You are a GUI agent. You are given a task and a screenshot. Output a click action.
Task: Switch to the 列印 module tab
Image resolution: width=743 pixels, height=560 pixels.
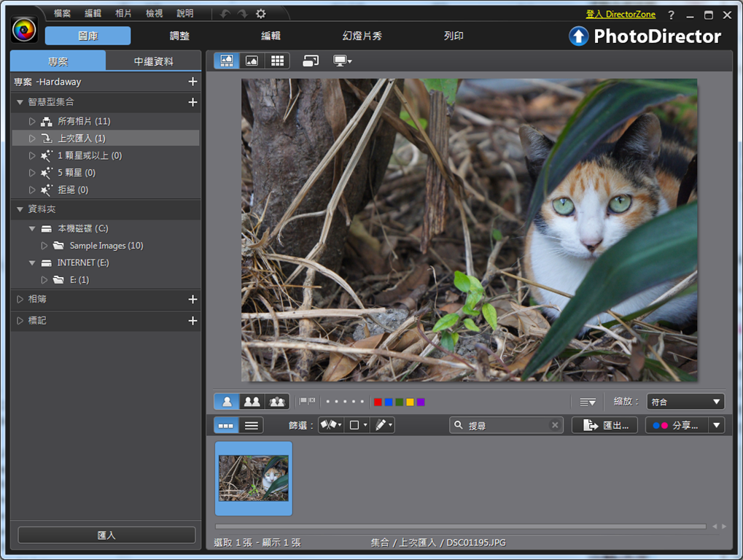(x=454, y=36)
